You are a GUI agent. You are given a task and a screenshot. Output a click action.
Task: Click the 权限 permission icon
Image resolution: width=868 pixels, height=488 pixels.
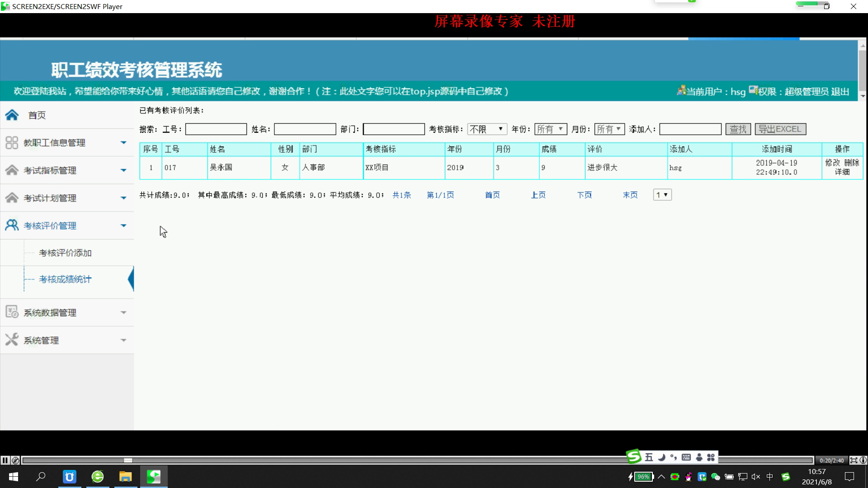point(753,90)
